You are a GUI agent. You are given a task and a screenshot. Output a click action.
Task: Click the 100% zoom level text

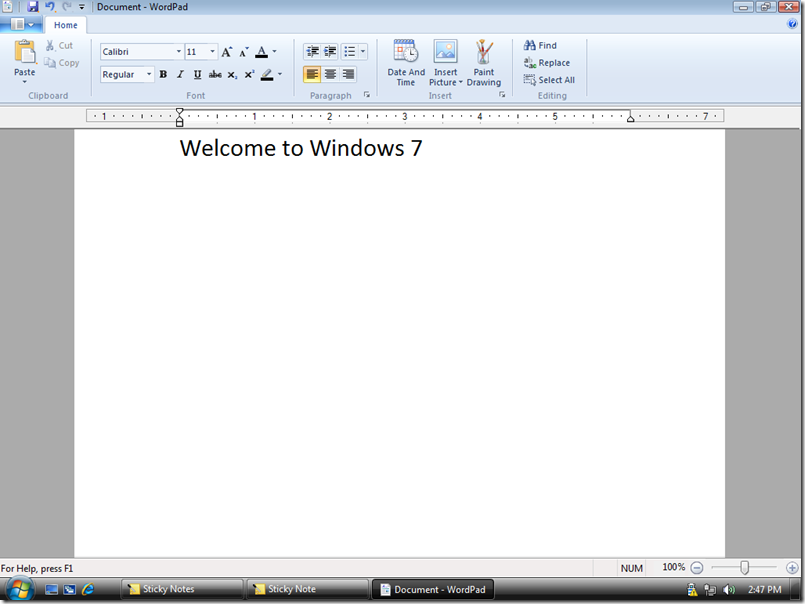point(674,567)
